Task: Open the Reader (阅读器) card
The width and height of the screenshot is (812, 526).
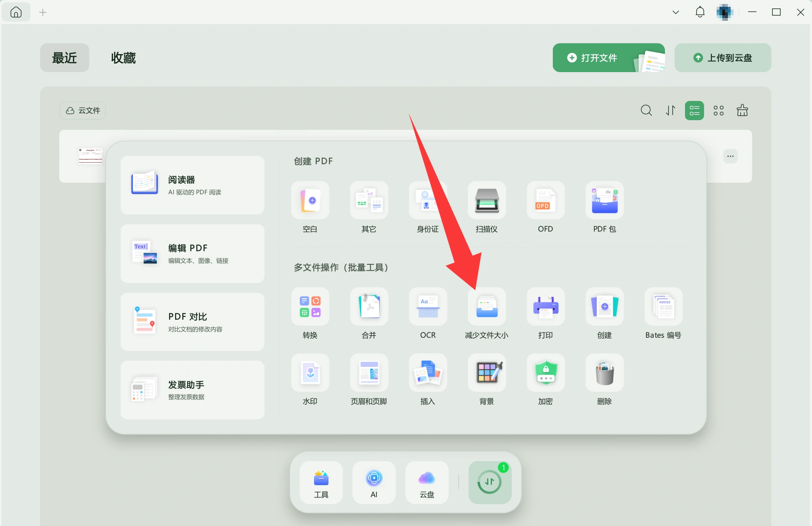Action: tap(192, 185)
